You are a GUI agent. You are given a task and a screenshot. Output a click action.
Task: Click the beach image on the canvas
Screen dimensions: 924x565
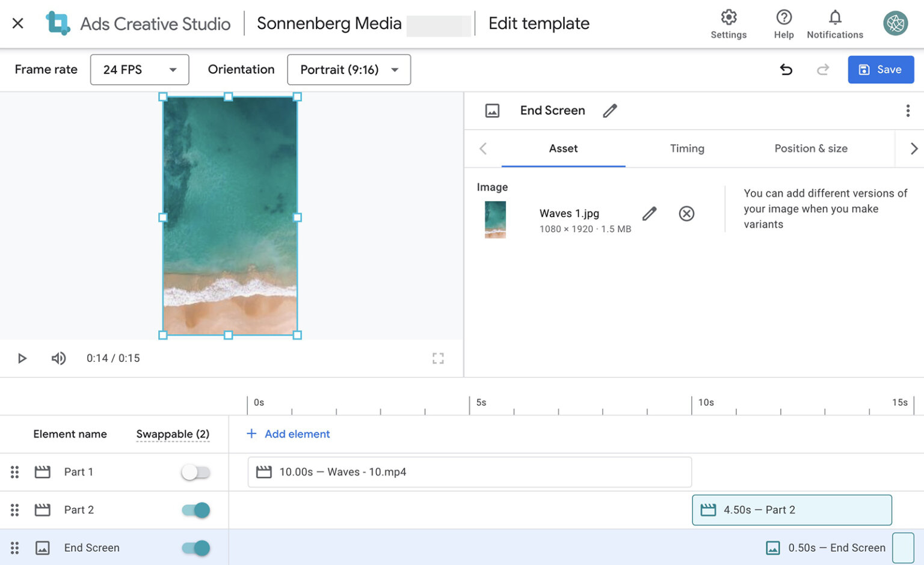pyautogui.click(x=230, y=216)
